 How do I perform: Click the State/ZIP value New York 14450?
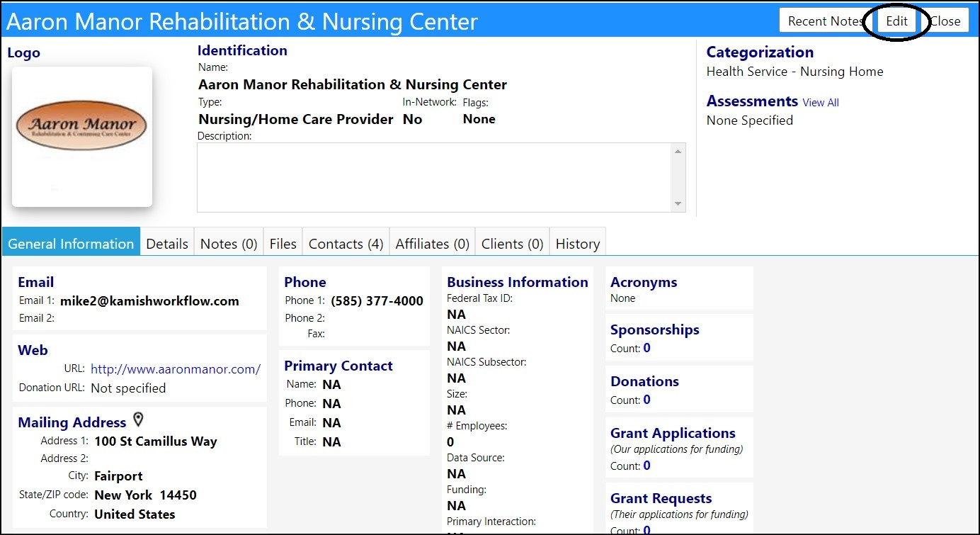[x=145, y=495]
